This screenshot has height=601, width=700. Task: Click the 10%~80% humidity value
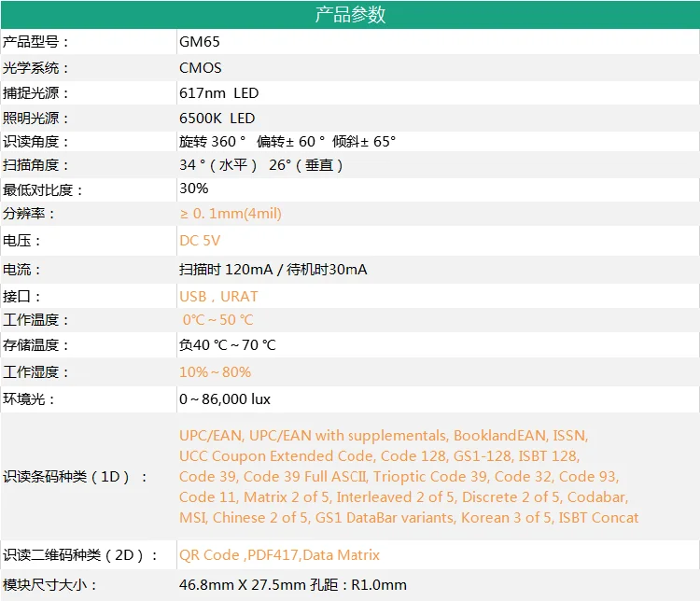(x=215, y=372)
